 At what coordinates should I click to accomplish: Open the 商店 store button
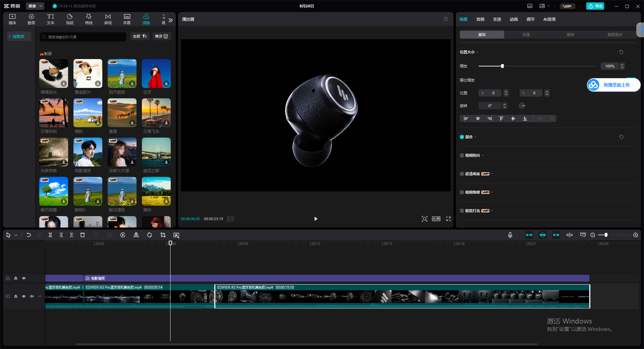[162, 36]
